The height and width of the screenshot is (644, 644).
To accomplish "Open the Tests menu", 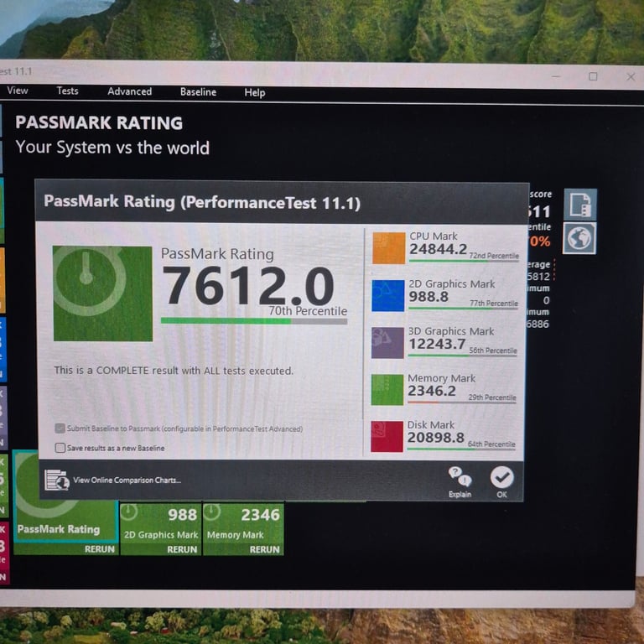I will click(67, 91).
